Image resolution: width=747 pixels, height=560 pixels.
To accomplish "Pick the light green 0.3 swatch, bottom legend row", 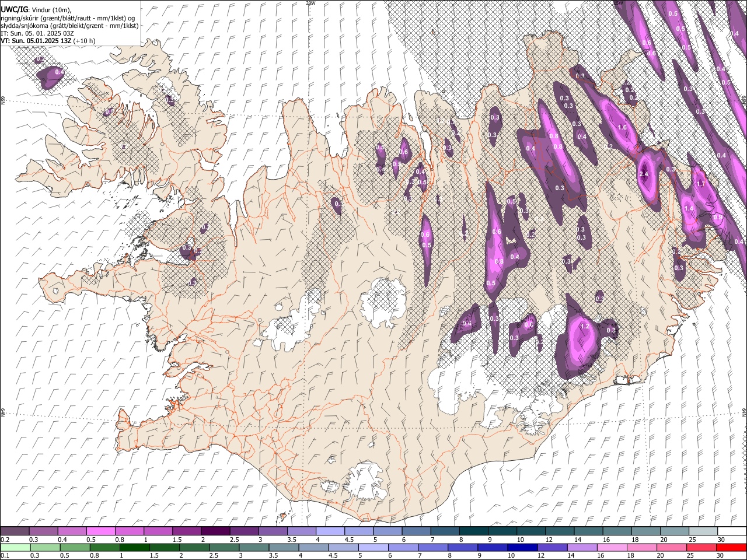I will [45, 547].
